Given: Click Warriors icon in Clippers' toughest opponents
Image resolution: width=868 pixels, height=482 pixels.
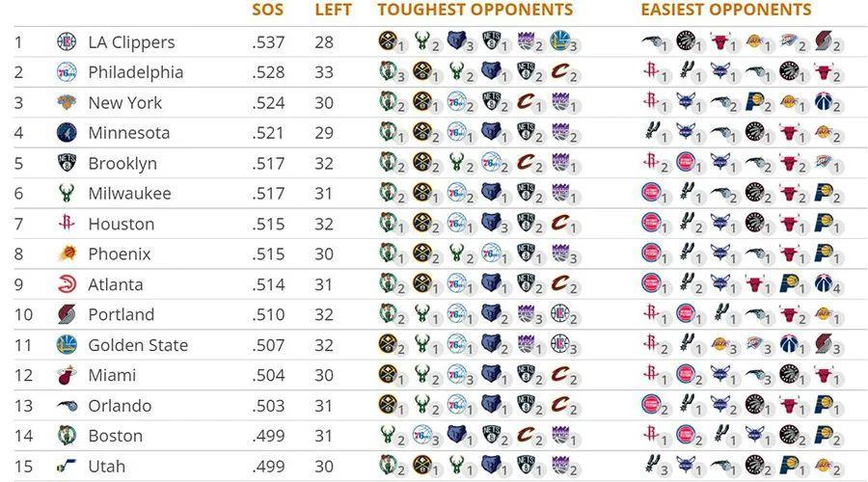Looking at the screenshot, I should [559, 41].
